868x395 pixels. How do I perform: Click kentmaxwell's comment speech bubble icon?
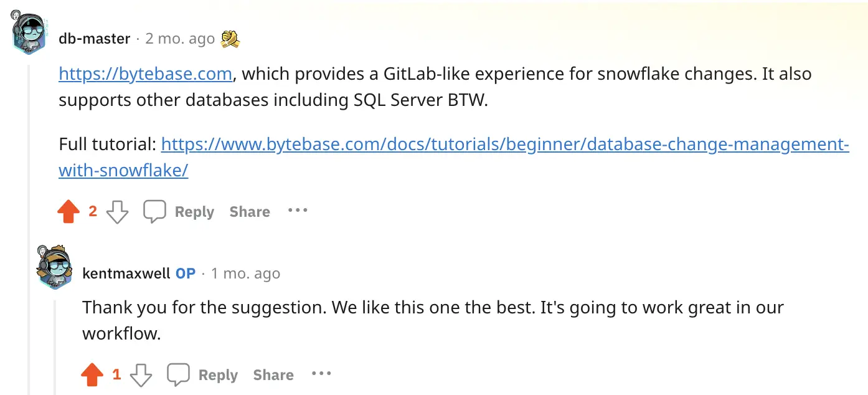click(178, 374)
